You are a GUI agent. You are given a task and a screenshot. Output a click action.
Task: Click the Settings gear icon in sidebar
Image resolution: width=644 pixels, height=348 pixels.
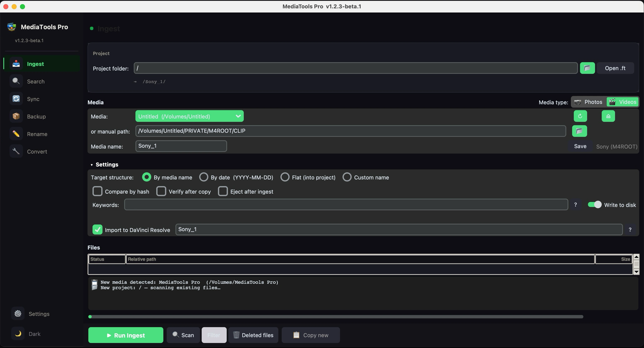pos(18,313)
